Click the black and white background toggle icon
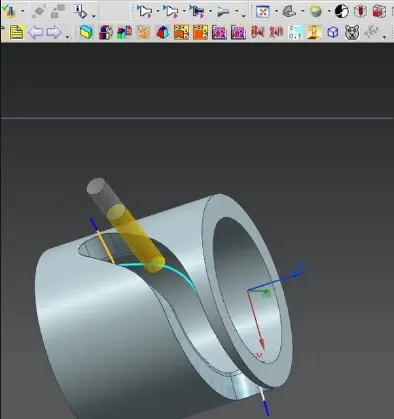 click(x=341, y=11)
